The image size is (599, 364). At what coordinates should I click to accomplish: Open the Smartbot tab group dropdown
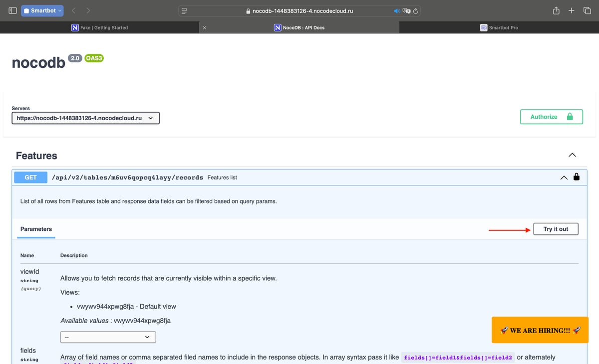(x=42, y=10)
